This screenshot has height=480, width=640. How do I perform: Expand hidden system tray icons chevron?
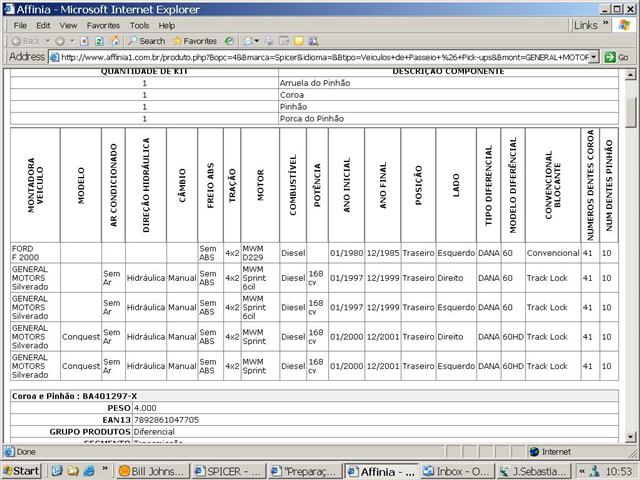[x=581, y=471]
